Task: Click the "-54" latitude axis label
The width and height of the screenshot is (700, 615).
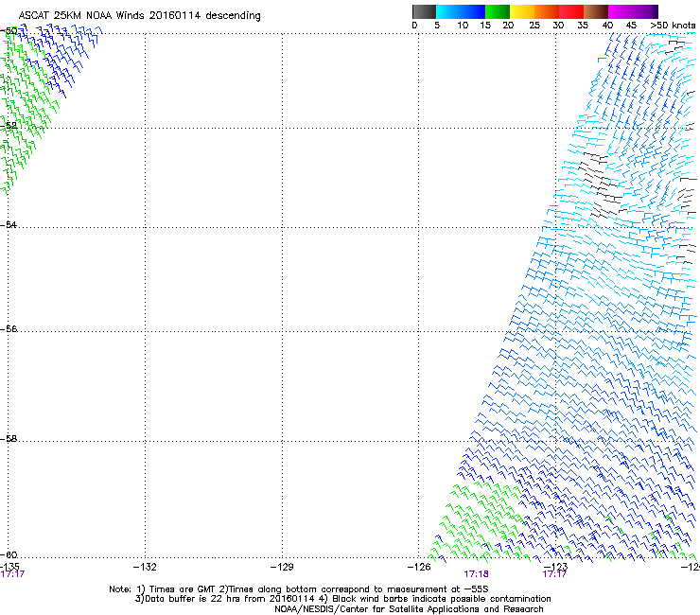Action: [x=9, y=224]
